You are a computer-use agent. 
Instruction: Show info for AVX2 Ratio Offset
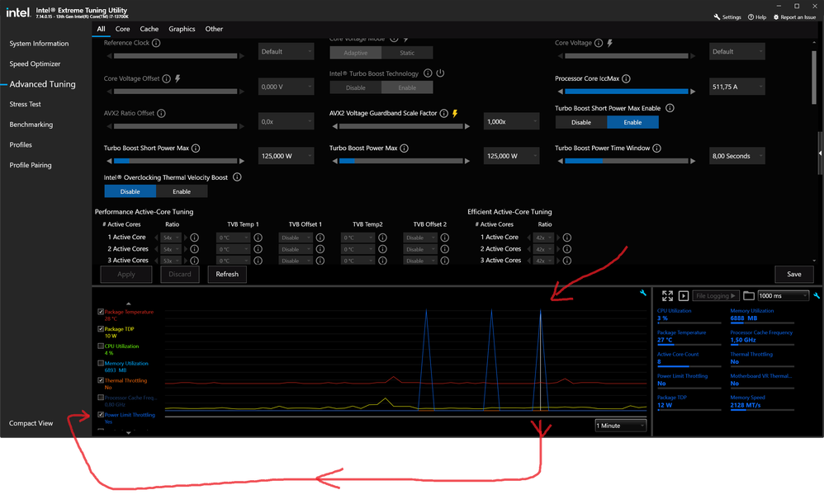(x=161, y=113)
